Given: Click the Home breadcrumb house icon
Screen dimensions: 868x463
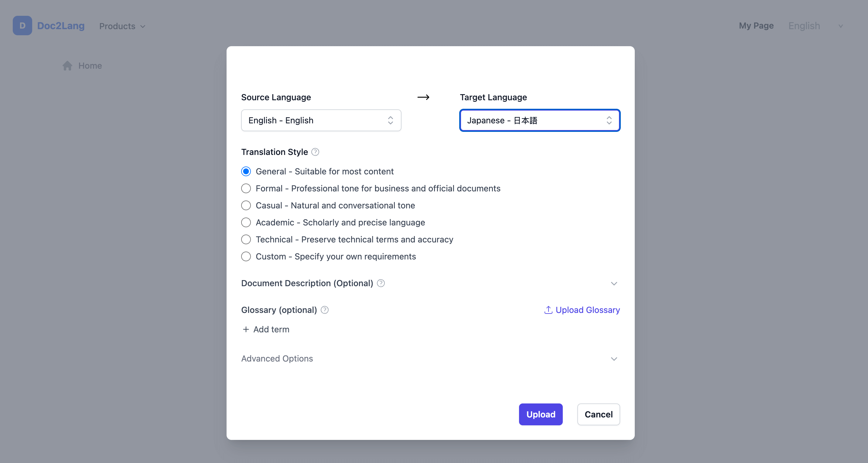Looking at the screenshot, I should coord(67,66).
